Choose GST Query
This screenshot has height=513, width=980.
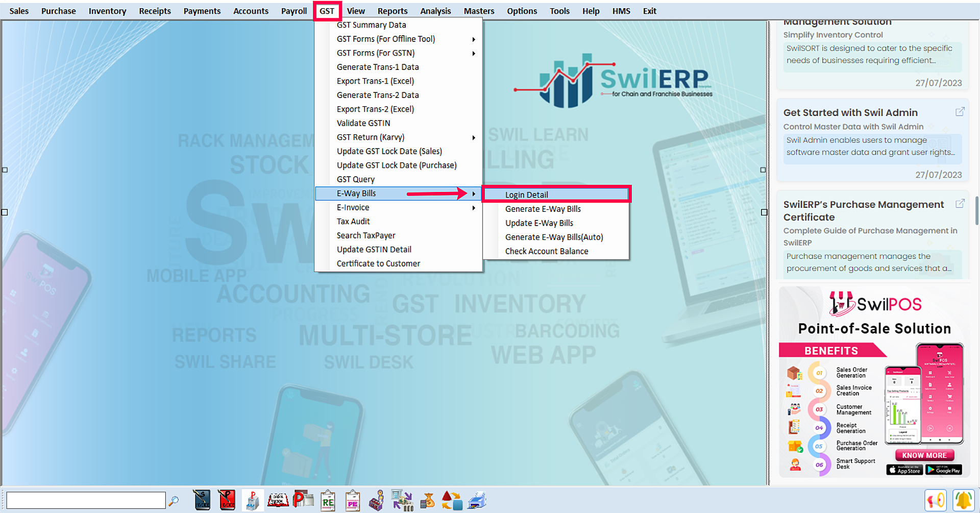398,179
